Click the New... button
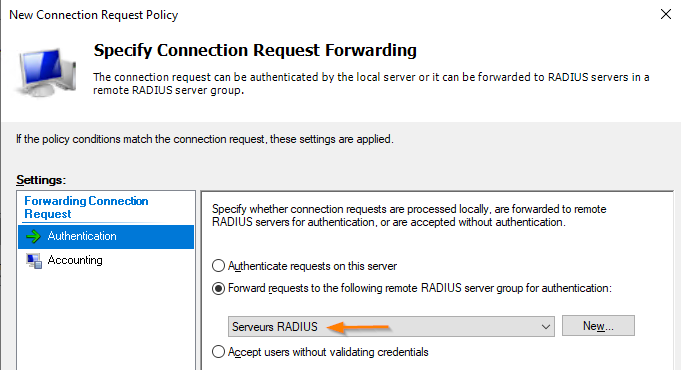The width and height of the screenshot is (681, 370). pos(598,326)
